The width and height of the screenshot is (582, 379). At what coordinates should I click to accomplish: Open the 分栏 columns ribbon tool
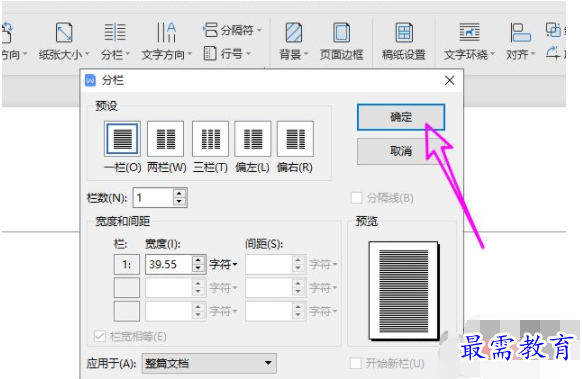(x=115, y=41)
